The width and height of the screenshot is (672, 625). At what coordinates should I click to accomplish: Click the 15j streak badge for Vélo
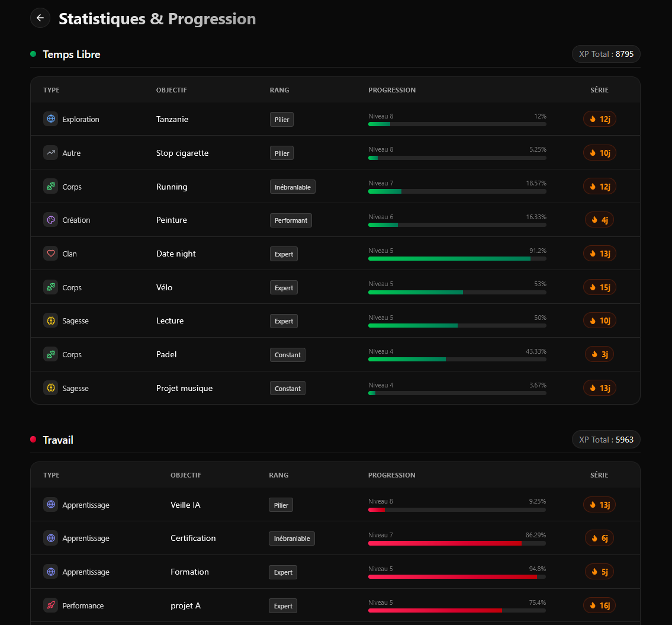pyautogui.click(x=600, y=287)
